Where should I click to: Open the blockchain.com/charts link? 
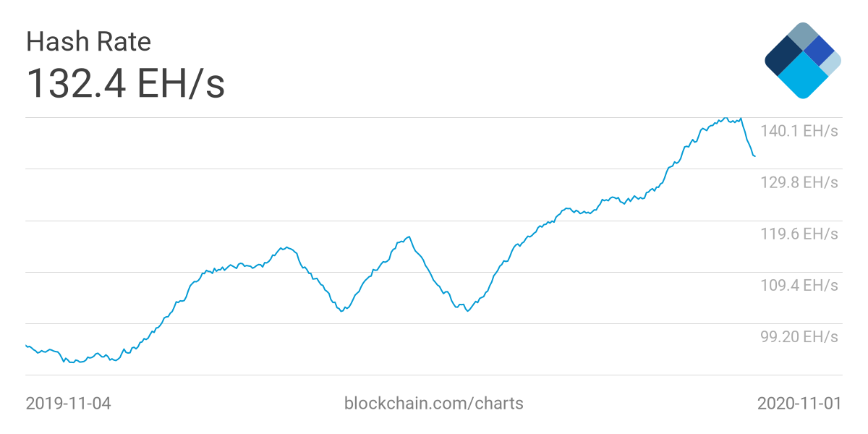tap(433, 403)
